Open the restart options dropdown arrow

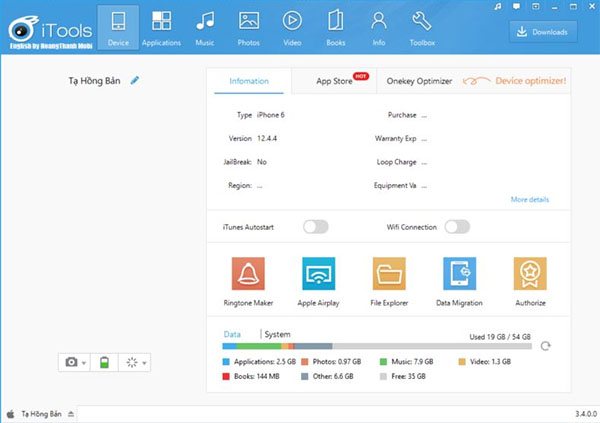(146, 363)
